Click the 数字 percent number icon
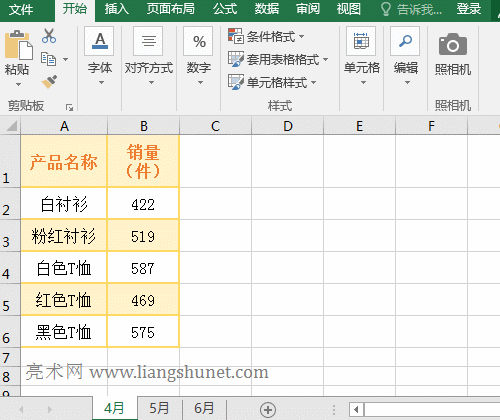This screenshot has height=420, width=500. point(199,41)
